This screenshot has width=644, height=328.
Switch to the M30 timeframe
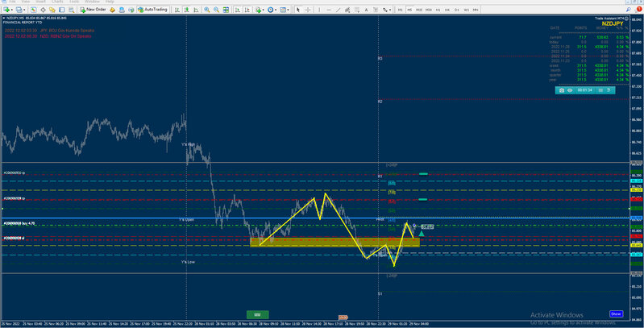tap(428, 10)
